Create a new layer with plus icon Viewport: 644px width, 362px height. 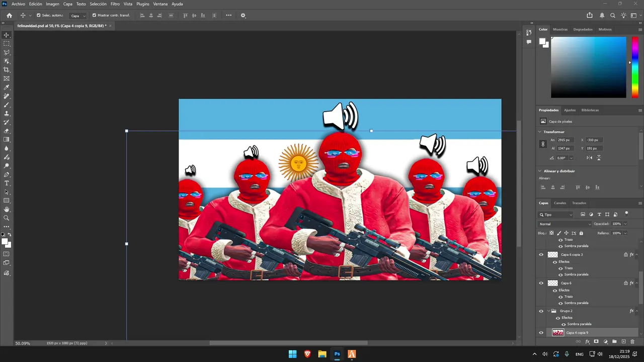click(623, 341)
